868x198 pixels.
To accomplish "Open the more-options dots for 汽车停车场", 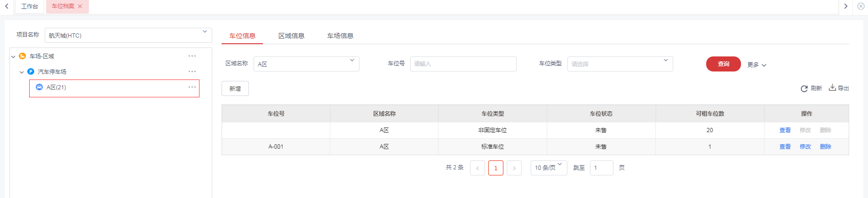I will pos(192,71).
